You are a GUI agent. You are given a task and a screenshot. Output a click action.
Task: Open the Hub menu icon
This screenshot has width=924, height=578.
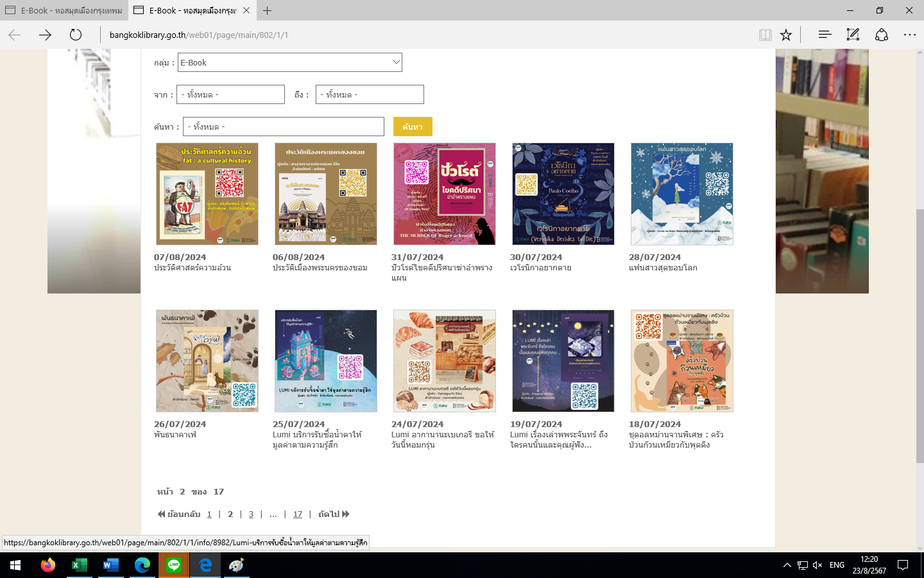[825, 35]
